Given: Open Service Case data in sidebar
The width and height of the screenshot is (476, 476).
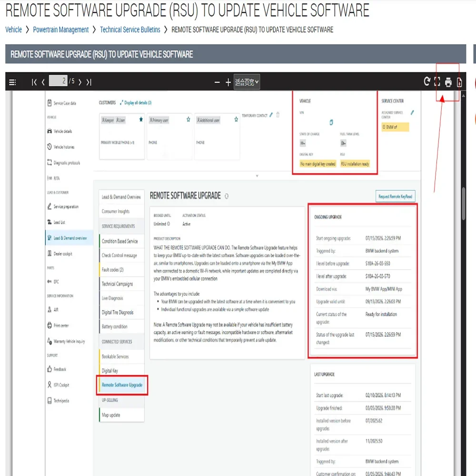Looking at the screenshot, I should tap(62, 103).
